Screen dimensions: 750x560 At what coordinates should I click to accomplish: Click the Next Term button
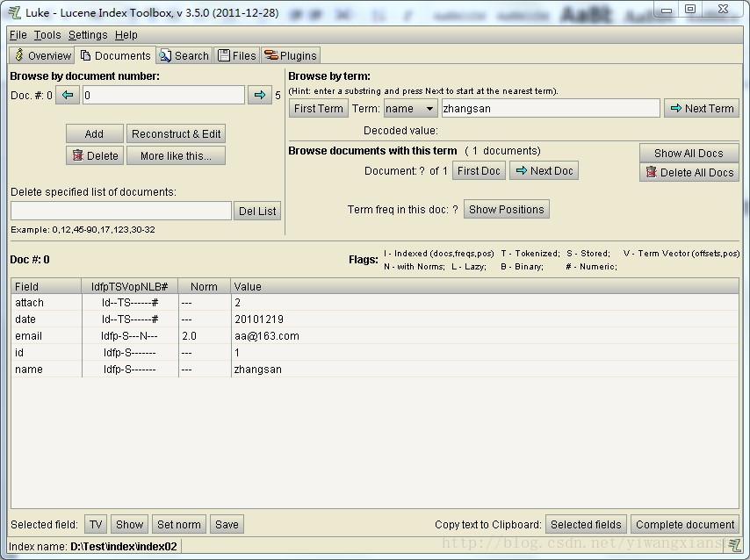tap(702, 109)
